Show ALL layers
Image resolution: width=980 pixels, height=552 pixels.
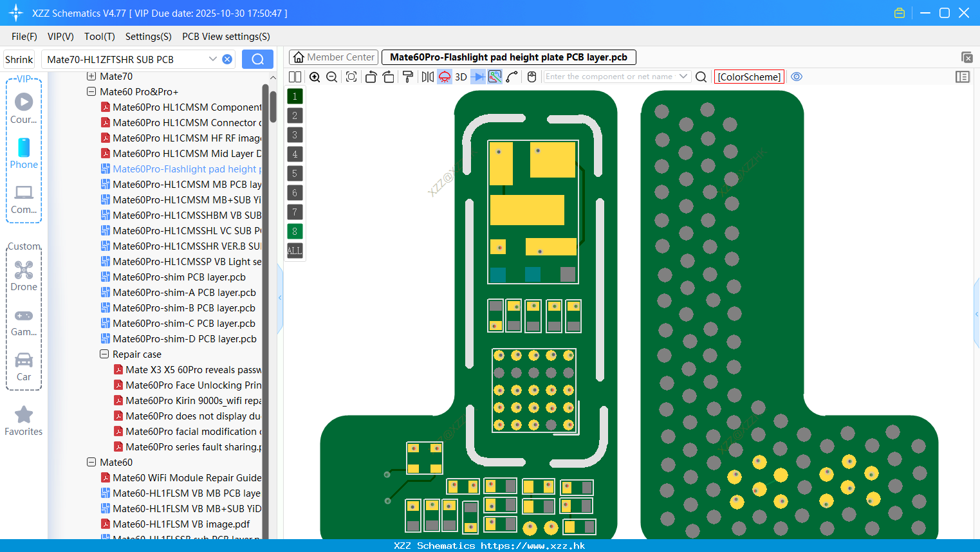pyautogui.click(x=295, y=250)
